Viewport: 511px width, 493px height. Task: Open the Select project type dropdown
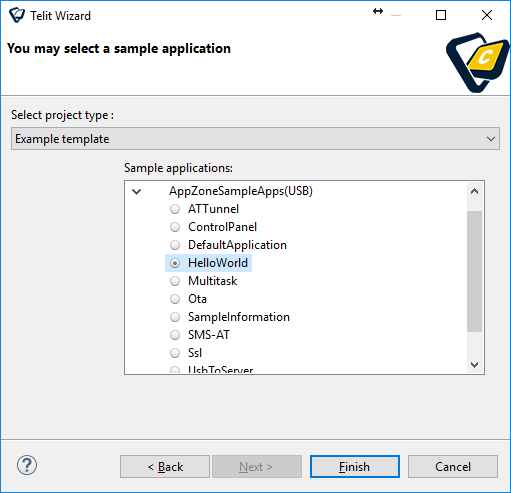pos(255,139)
